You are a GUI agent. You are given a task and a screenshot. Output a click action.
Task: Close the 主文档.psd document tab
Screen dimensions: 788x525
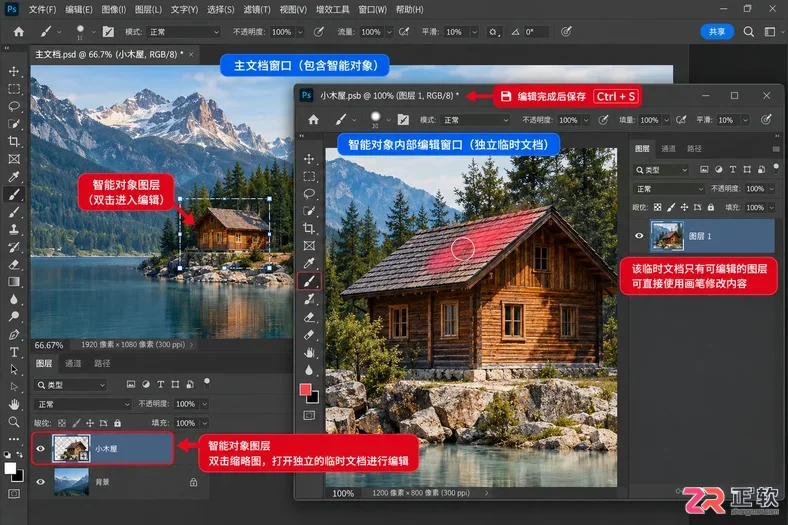tap(191, 54)
